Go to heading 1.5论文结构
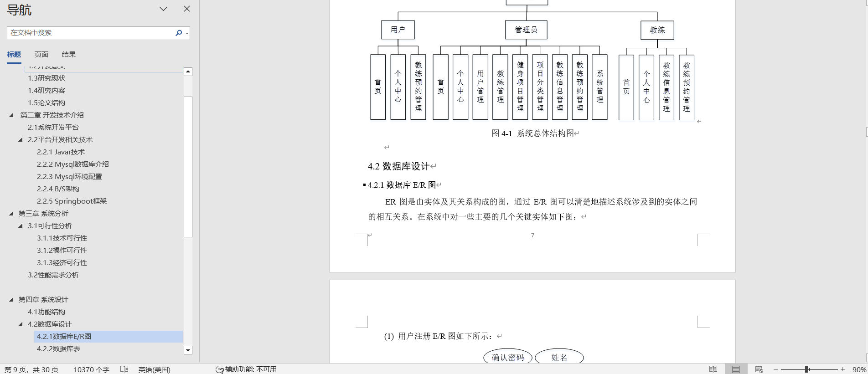Image resolution: width=868 pixels, height=374 pixels. coord(46,103)
